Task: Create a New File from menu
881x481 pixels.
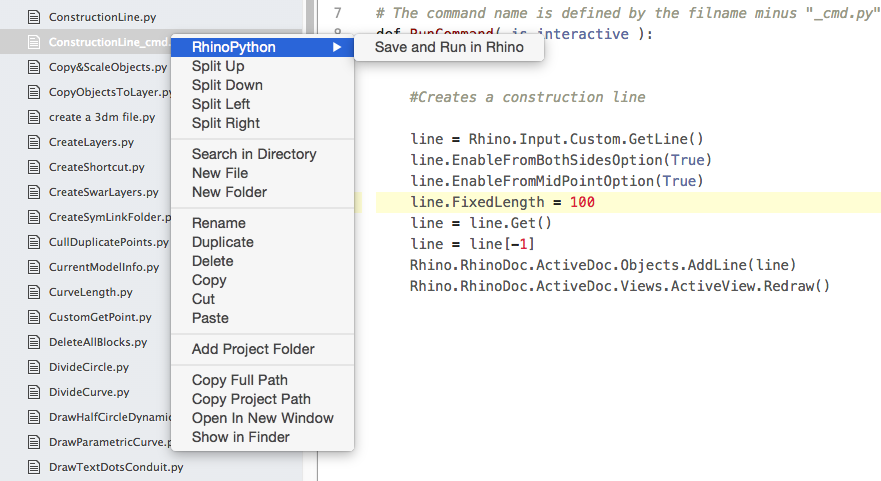Action: tap(262, 173)
